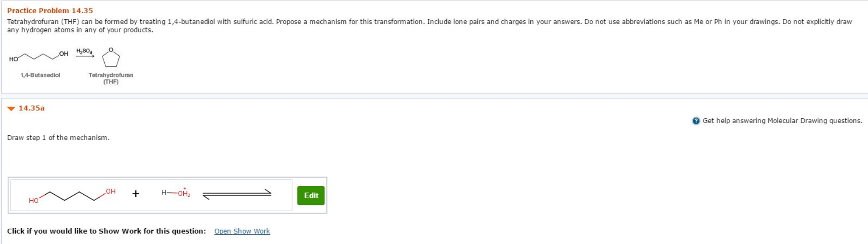Click the Tetrahydrofuran (THF) caption label
Screen dimensions: 868x244
point(111,78)
